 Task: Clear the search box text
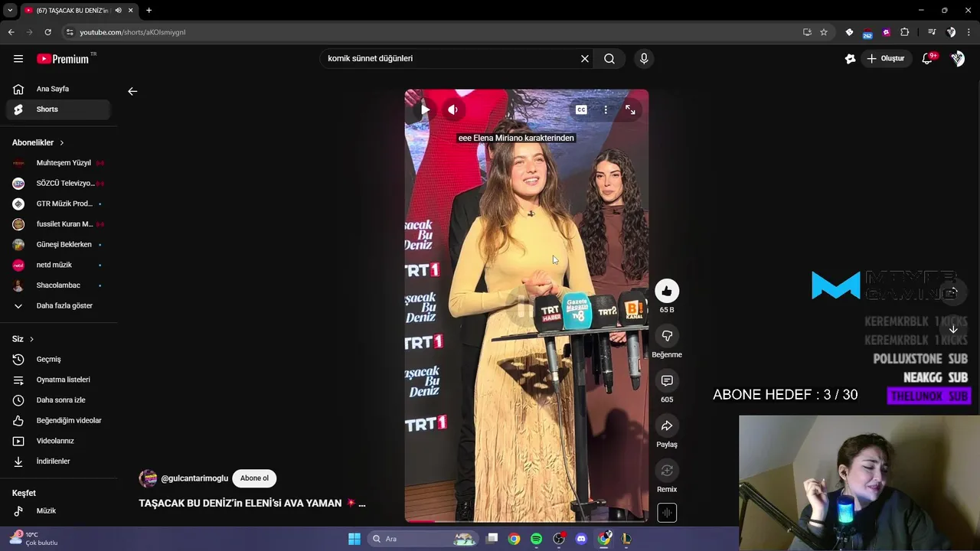coord(585,58)
